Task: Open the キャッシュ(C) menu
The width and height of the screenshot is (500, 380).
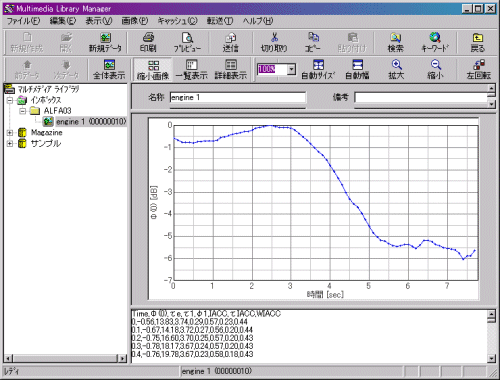Action: coord(177,21)
